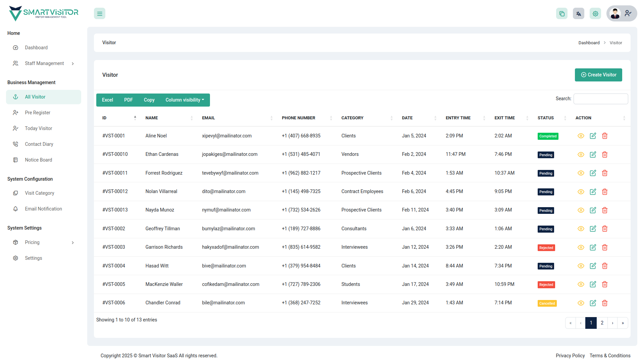
Task: Open the Contact Diary phone icon
Action: [15, 144]
